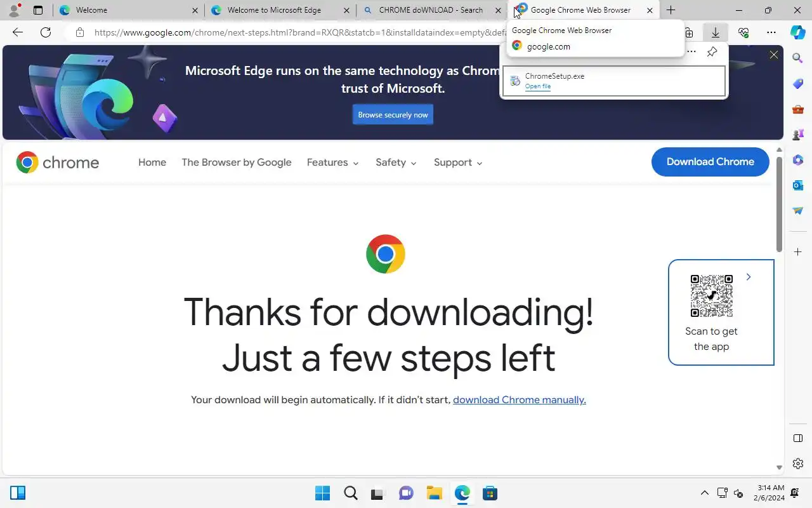The width and height of the screenshot is (812, 508).
Task: Open Windows Start menu
Action: [322, 493]
